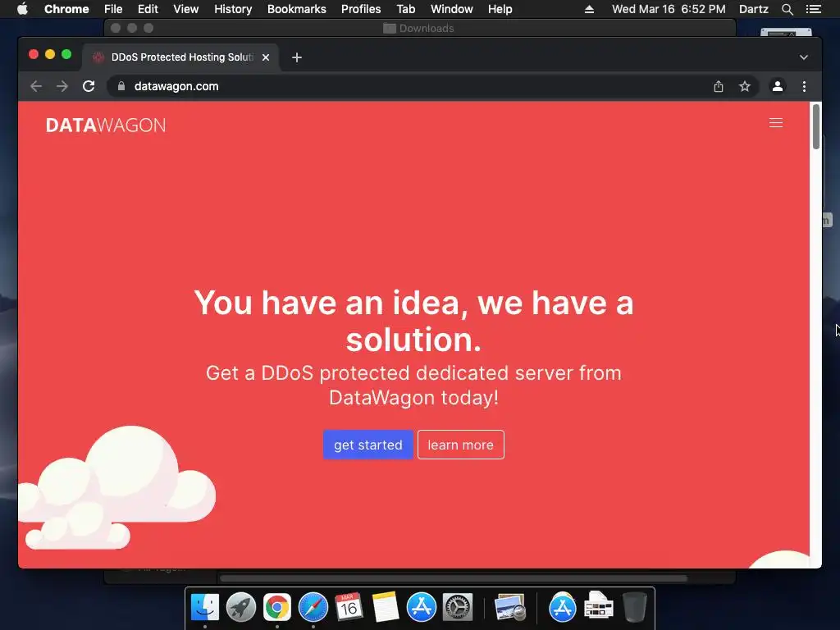Open Notification Center list icon
Viewport: 840px width, 630px height.
tap(813, 9)
